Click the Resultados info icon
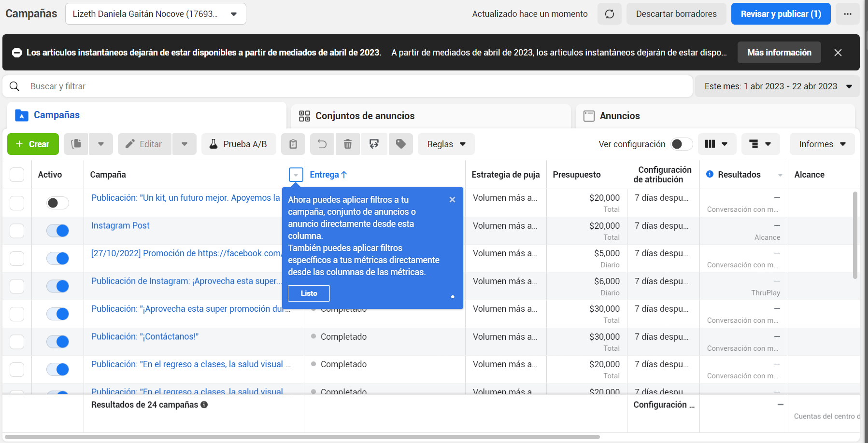Image resolution: width=868 pixels, height=443 pixels. coord(710,174)
